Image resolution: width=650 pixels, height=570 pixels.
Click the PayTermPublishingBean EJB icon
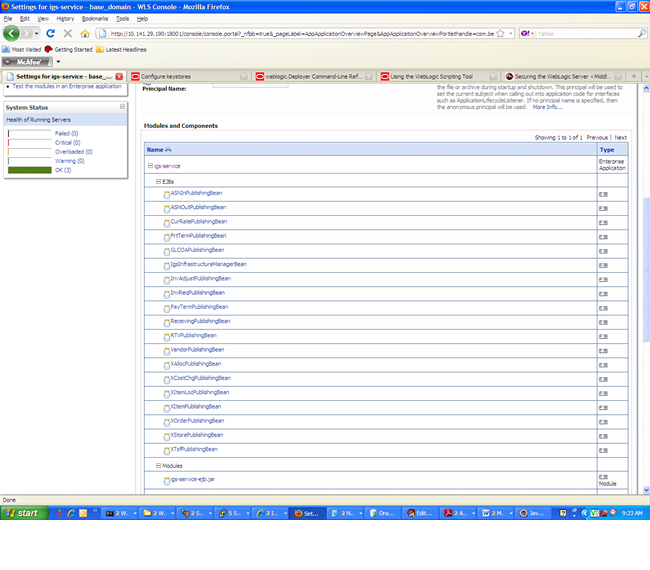point(167,308)
